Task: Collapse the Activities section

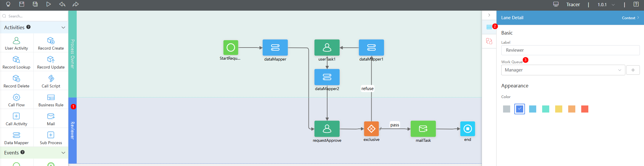Action: pyautogui.click(x=63, y=27)
